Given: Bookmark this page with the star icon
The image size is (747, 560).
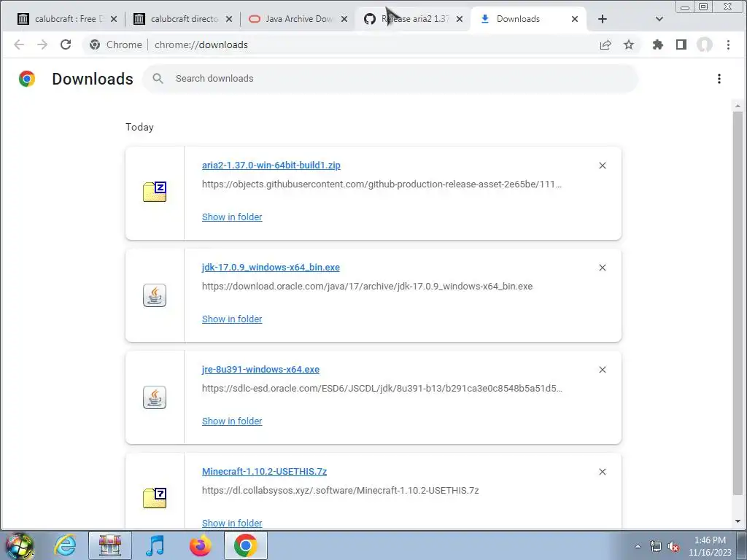Looking at the screenshot, I should (x=629, y=44).
